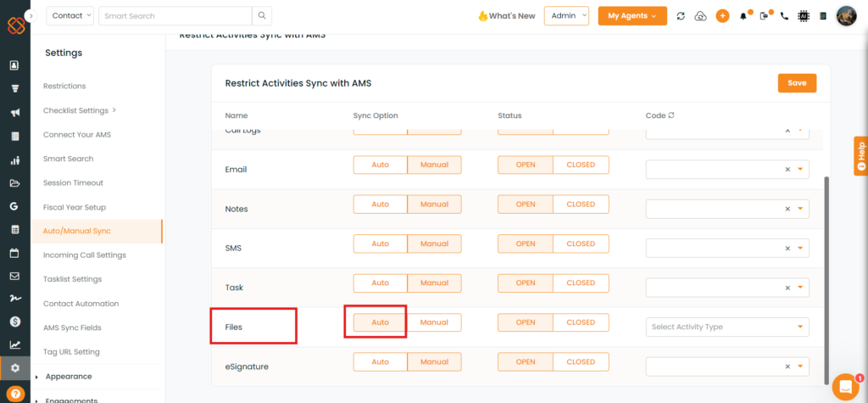Open the chat bubble widget
The width and height of the screenshot is (868, 403).
tap(845, 386)
